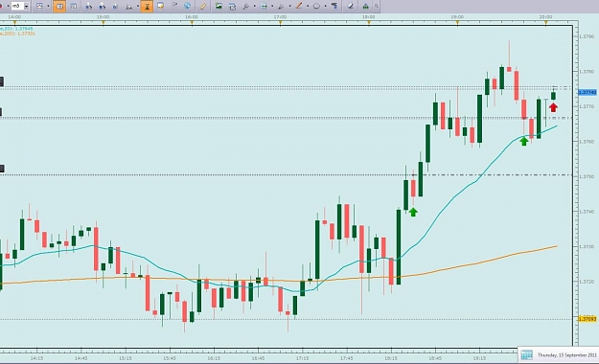Image resolution: width=599 pixels, height=364 pixels.
Task: Open calendar icon beside Thursday date
Action: pyautogui.click(x=526, y=354)
